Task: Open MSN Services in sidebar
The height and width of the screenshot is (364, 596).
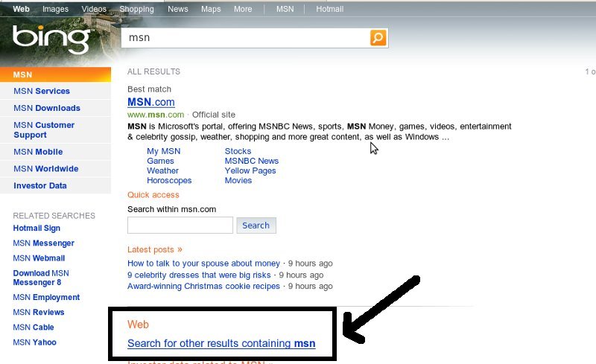Action: tap(42, 92)
